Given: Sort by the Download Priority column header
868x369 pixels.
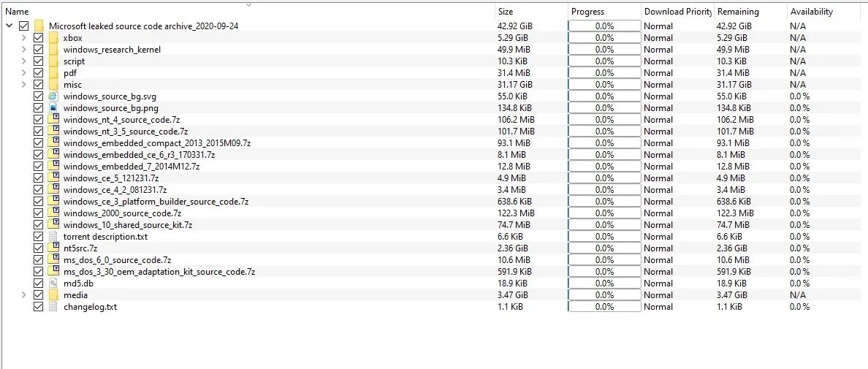Looking at the screenshot, I should point(677,12).
